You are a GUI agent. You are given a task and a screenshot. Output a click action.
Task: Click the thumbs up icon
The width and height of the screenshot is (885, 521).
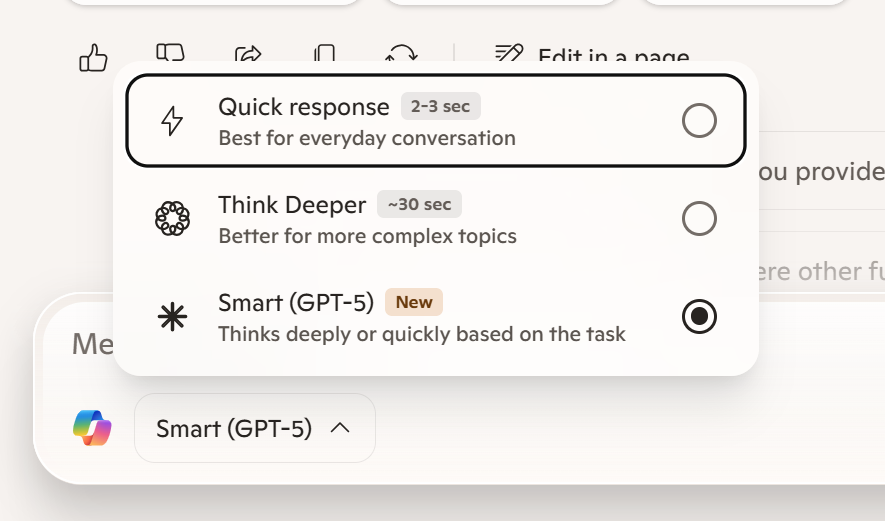(x=93, y=58)
